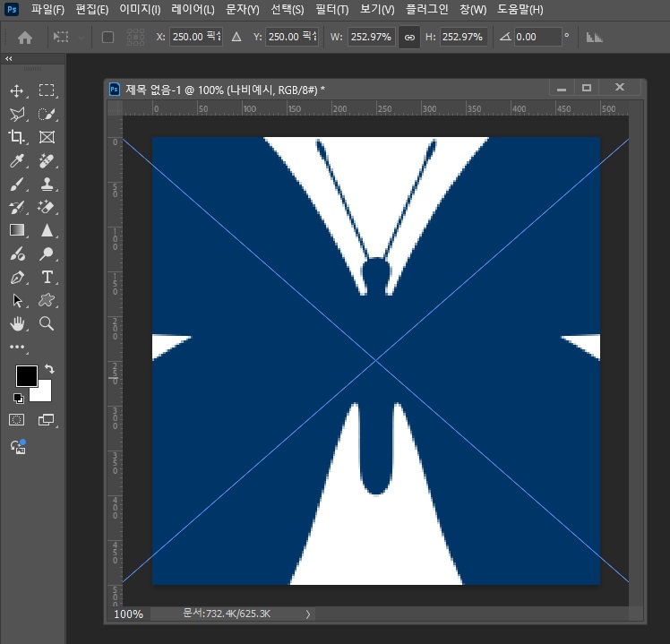Screen dimensions: 670x644
Task: Select the Rectangular Marquee tool
Action: click(x=47, y=90)
